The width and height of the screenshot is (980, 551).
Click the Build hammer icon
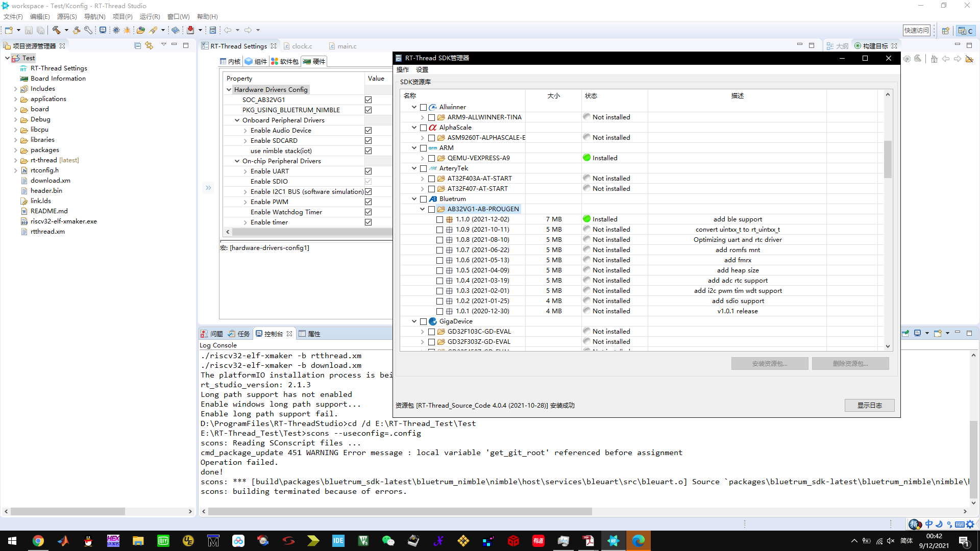click(56, 30)
